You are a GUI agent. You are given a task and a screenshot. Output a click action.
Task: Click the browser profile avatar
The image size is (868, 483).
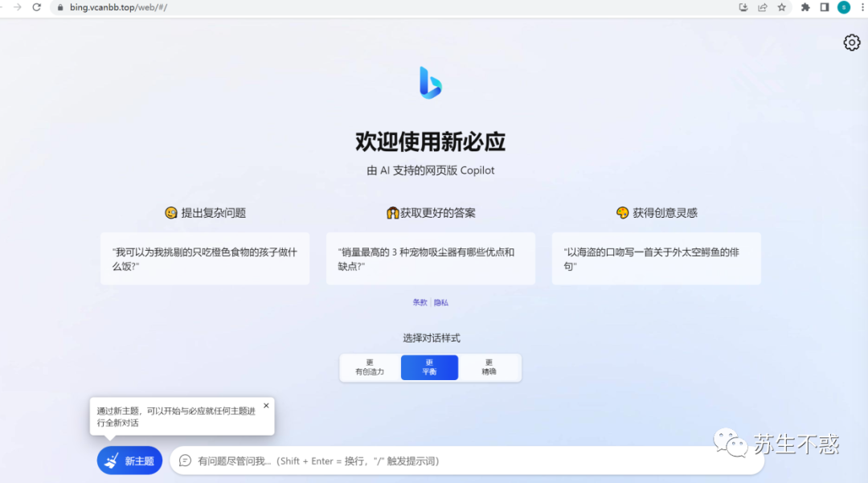pyautogui.click(x=842, y=7)
